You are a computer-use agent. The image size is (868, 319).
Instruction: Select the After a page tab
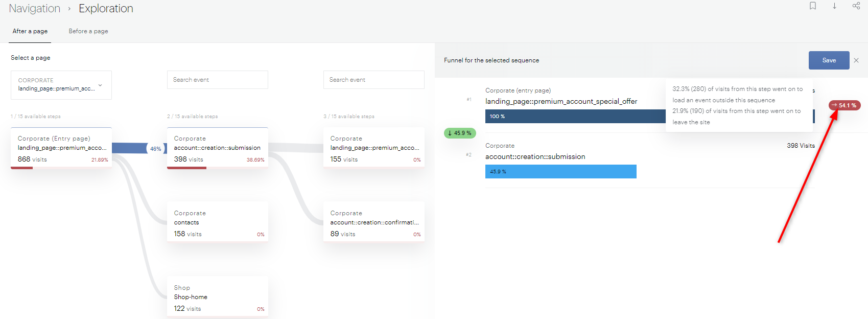(x=30, y=31)
